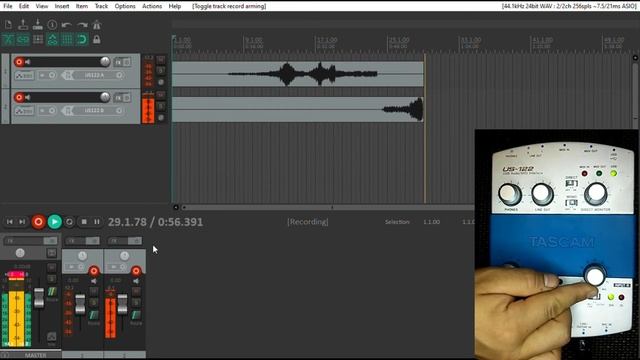Open the US122 A input dropdown on track 1

click(x=93, y=76)
